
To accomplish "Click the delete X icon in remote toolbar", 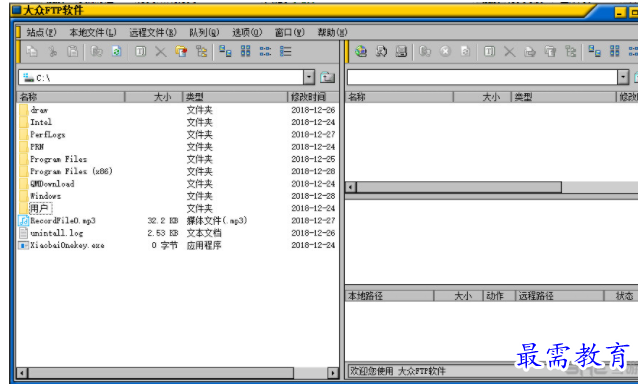I will pyautogui.click(x=510, y=52).
